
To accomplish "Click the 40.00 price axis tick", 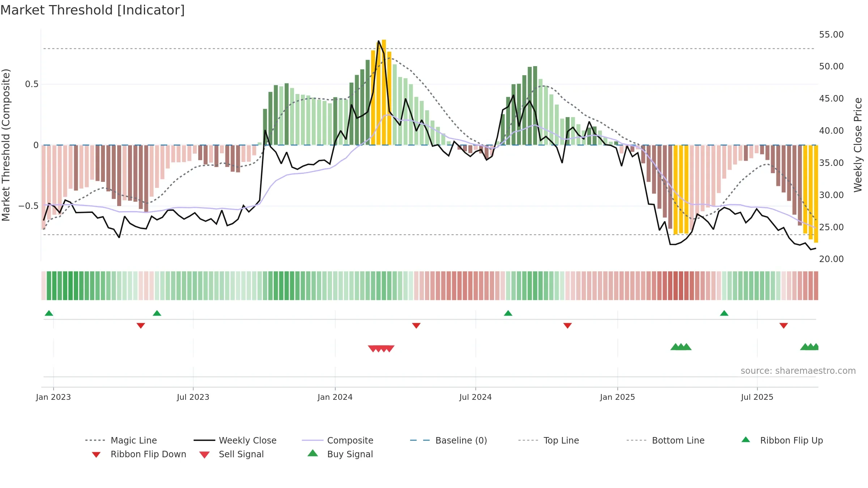I will (831, 130).
